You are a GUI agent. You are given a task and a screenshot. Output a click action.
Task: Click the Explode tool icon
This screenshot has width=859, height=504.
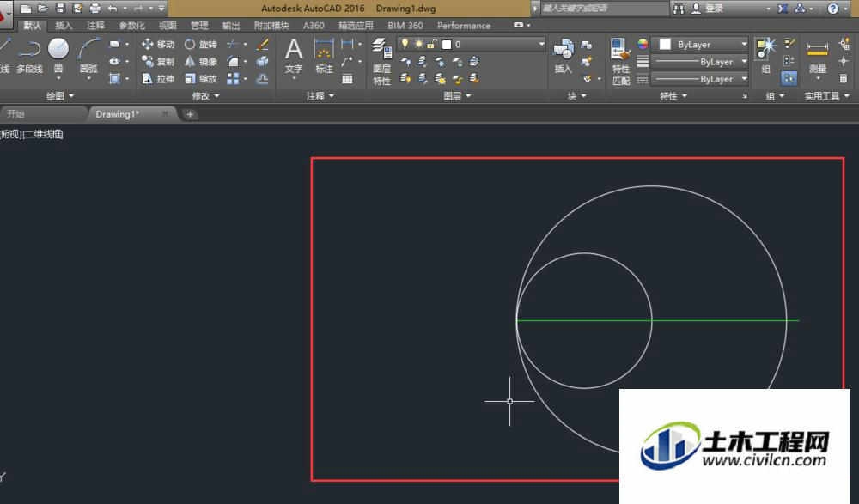tap(262, 61)
